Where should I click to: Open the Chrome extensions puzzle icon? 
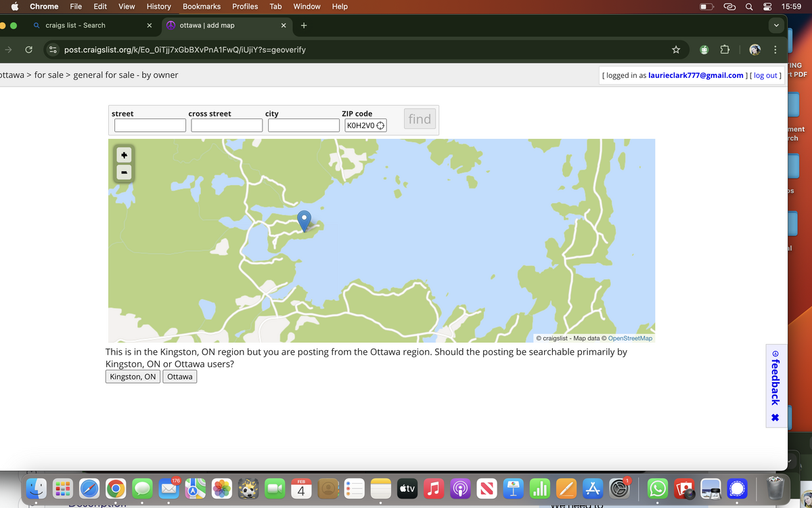[725, 49]
